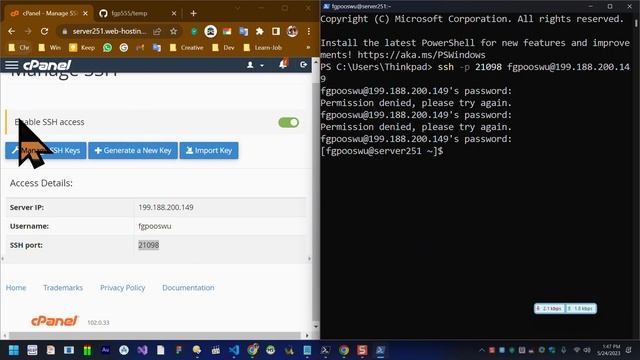Open the Trademarks footer link

(x=63, y=288)
